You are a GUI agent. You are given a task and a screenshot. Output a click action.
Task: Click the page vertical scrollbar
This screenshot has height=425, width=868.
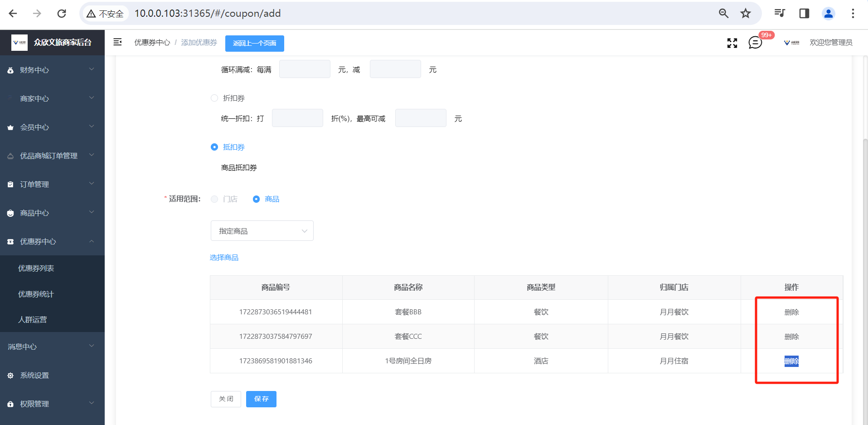[865, 281]
